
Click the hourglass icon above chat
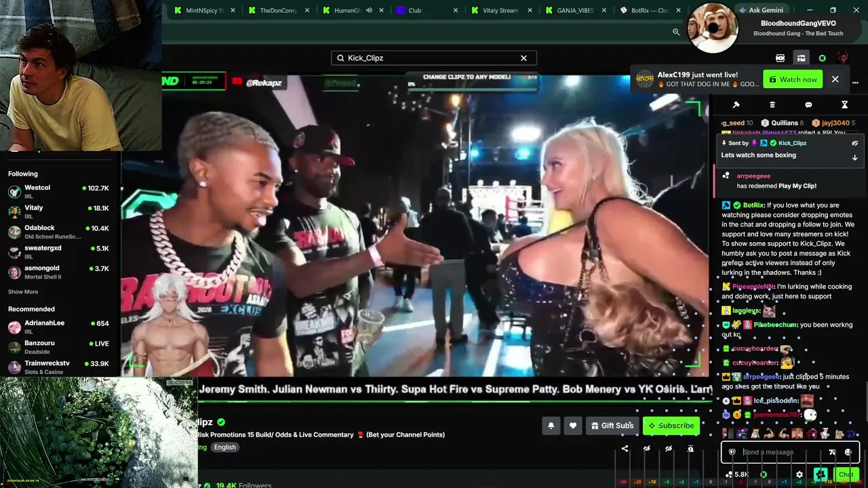click(x=844, y=105)
